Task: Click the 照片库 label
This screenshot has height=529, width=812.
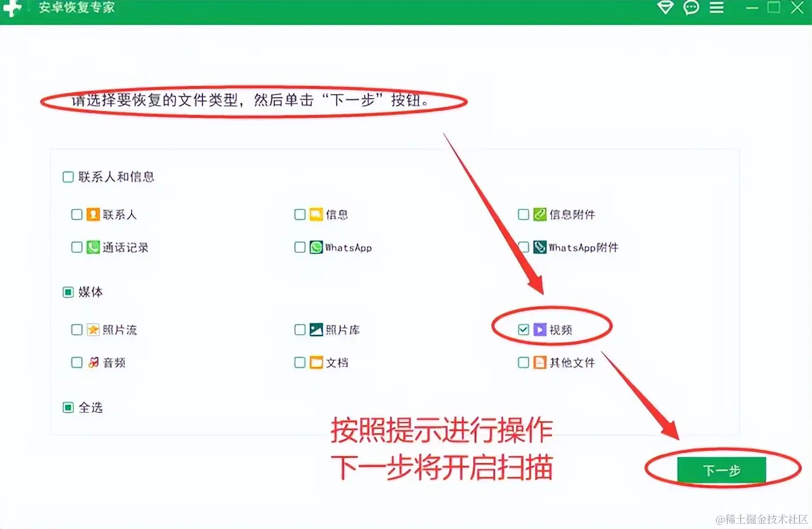Action: click(x=343, y=330)
